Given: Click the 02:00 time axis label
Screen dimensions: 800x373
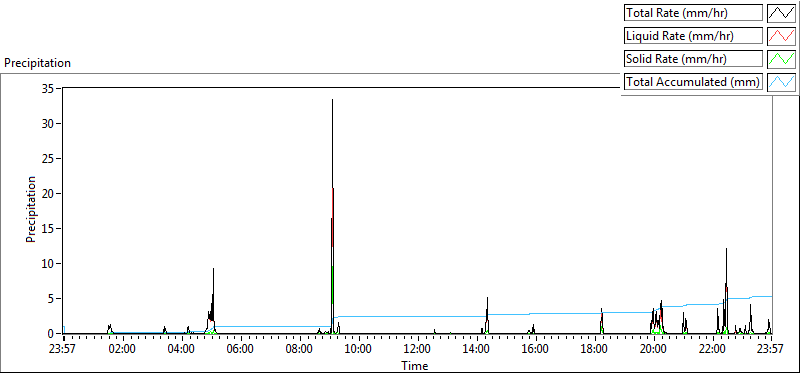Looking at the screenshot, I should [122, 350].
